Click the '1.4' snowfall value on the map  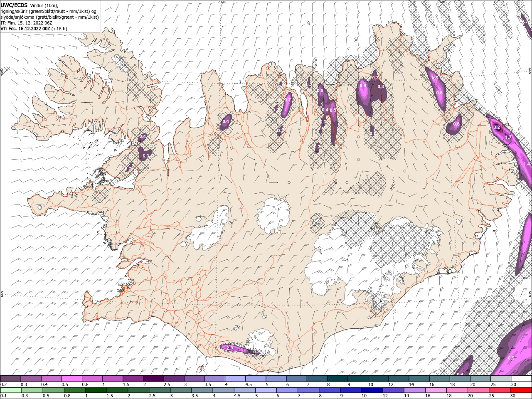click(x=527, y=164)
